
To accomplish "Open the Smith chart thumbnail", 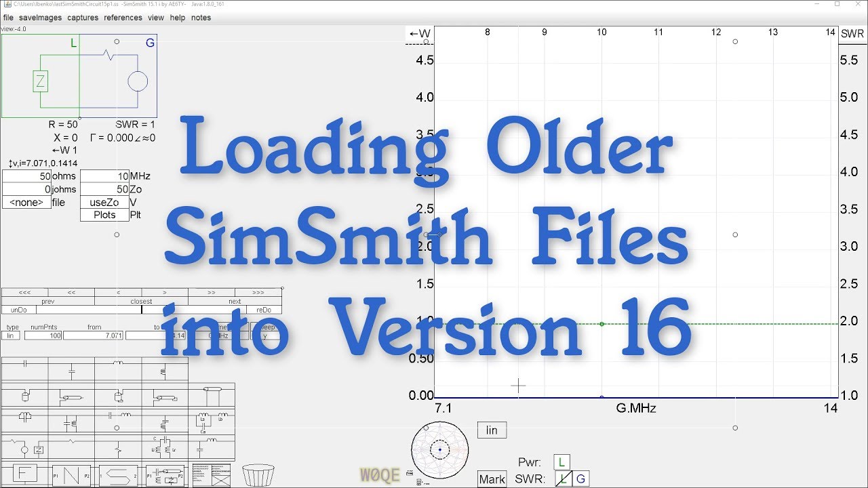I will coord(439,449).
